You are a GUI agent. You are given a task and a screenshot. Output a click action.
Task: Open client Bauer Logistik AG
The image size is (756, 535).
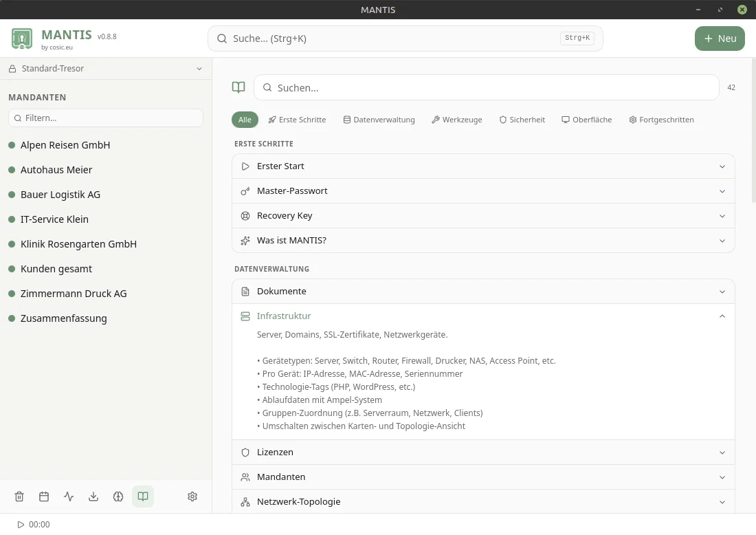pyautogui.click(x=106, y=195)
